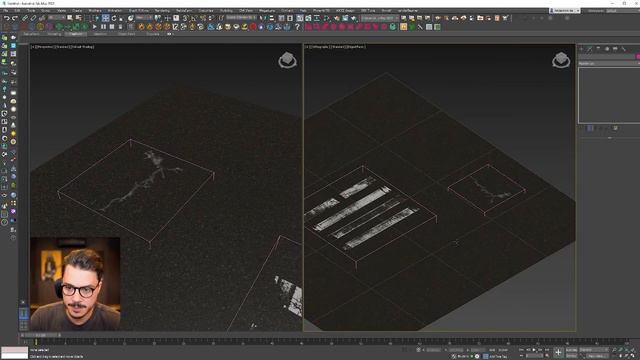Click the Redo arrow in main toolbar

[15, 18]
